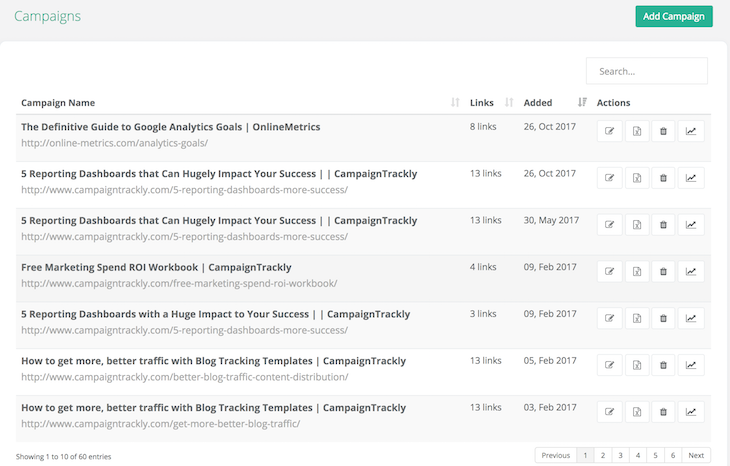Select the "05, Feb 2017" date cell
730x466 pixels.
pyautogui.click(x=550, y=360)
